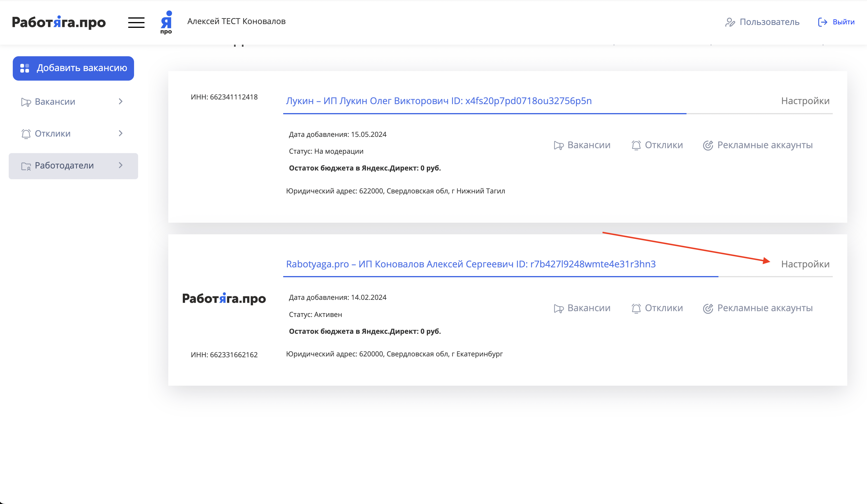Image resolution: width=867 pixels, height=504 pixels.
Task: Click Статус: Активен text
Action: [x=315, y=314]
